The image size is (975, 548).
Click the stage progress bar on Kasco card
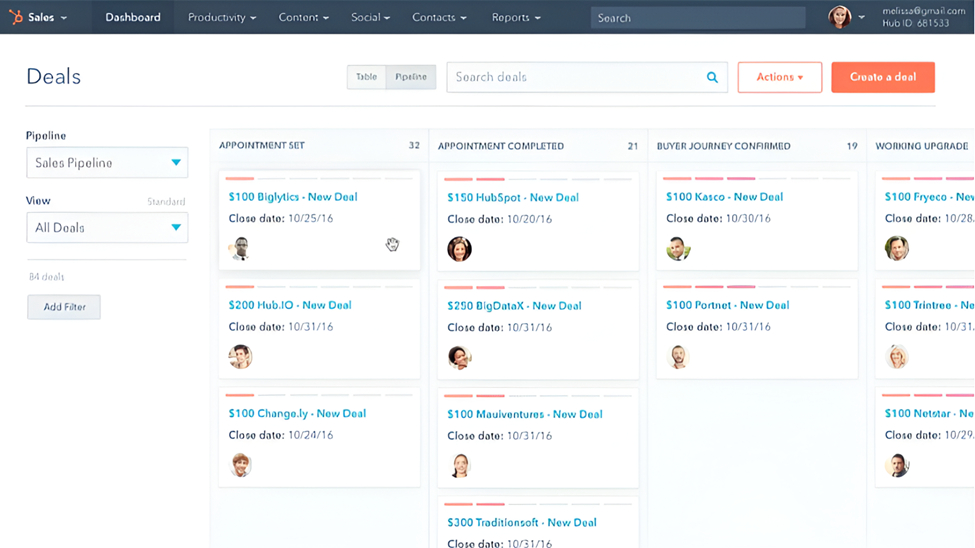[x=757, y=179]
